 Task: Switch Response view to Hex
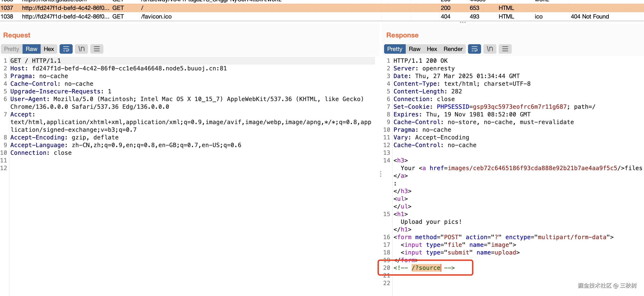pyautogui.click(x=432, y=49)
